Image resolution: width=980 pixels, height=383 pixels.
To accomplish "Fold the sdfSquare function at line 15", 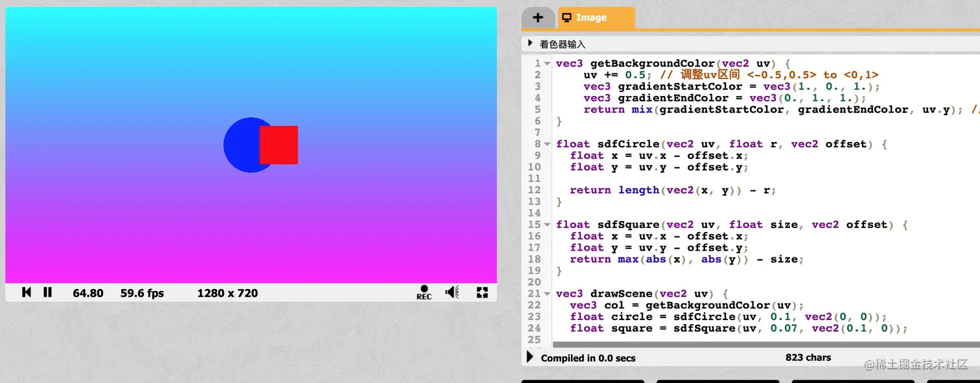I will (548, 225).
